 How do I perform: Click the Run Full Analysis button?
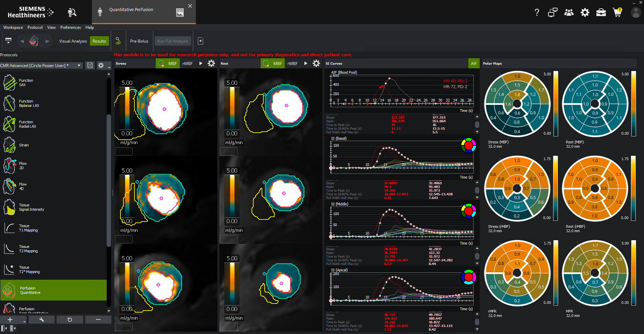172,41
